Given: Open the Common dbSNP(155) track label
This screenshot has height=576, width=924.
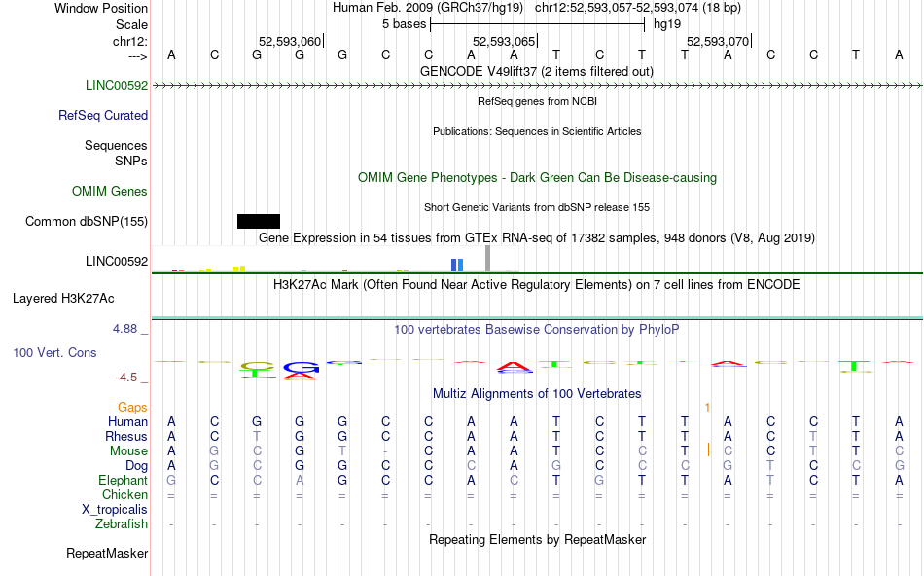Looking at the screenshot, I should 87,221.
